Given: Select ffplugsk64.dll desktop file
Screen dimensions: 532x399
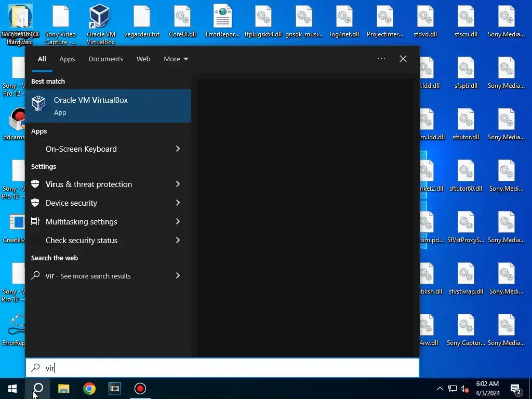Looking at the screenshot, I should (x=263, y=21).
